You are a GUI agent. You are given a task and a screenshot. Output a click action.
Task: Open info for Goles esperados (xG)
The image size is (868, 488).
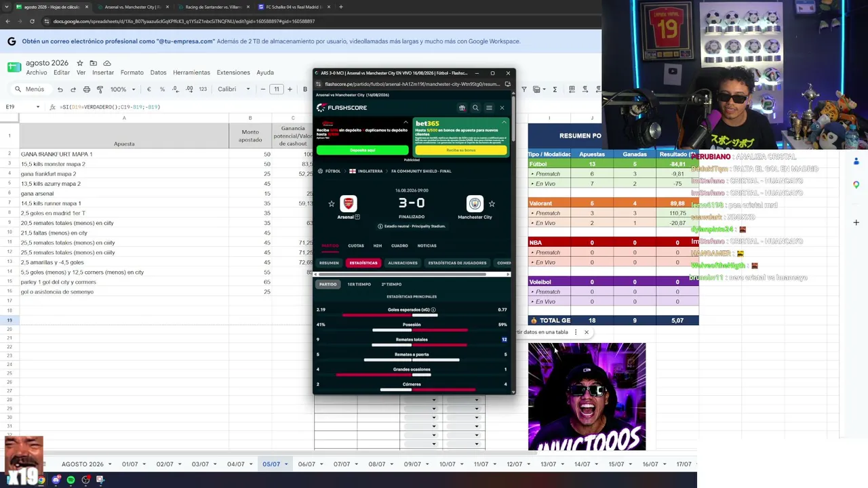point(433,310)
